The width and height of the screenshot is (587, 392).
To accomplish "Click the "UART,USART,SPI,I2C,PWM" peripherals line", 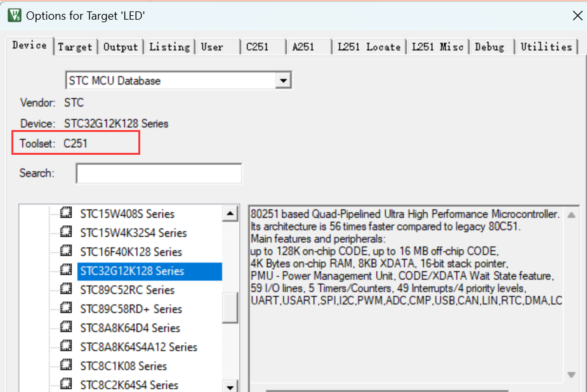I will click(x=407, y=301).
